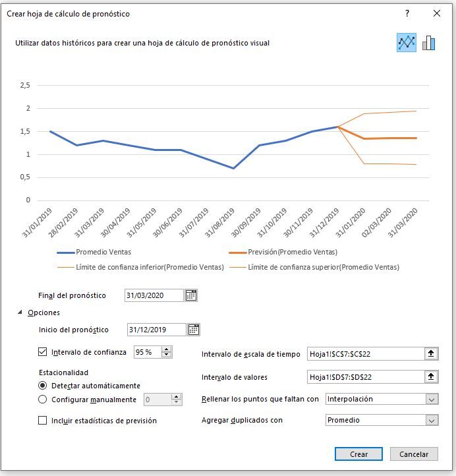Select Configurar manualmente radio button
456x476 pixels.
(42, 400)
